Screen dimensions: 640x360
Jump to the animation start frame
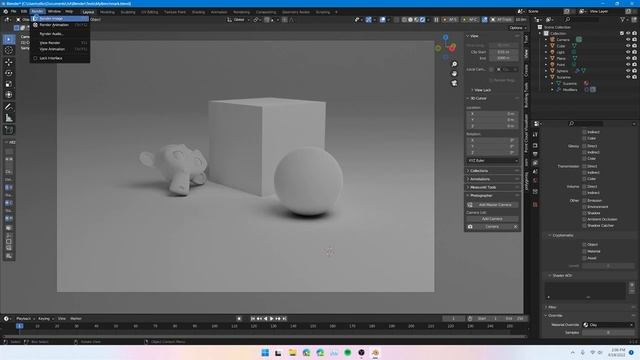[253, 318]
